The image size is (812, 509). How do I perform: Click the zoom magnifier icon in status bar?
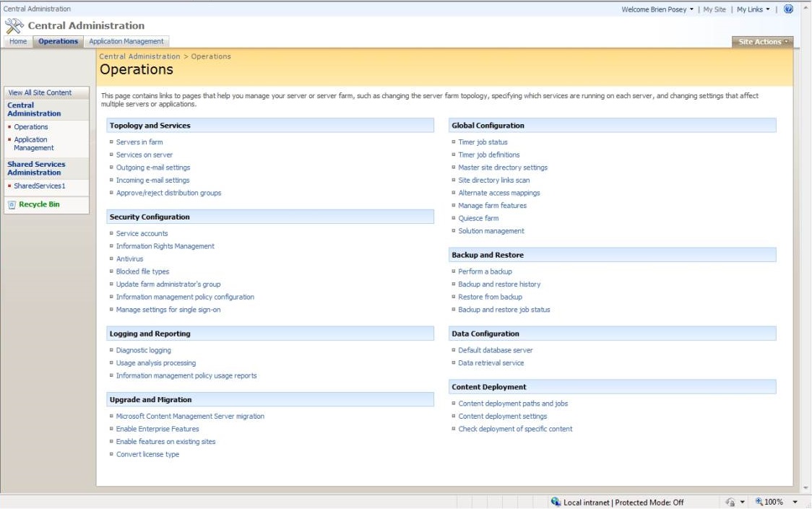pos(758,501)
